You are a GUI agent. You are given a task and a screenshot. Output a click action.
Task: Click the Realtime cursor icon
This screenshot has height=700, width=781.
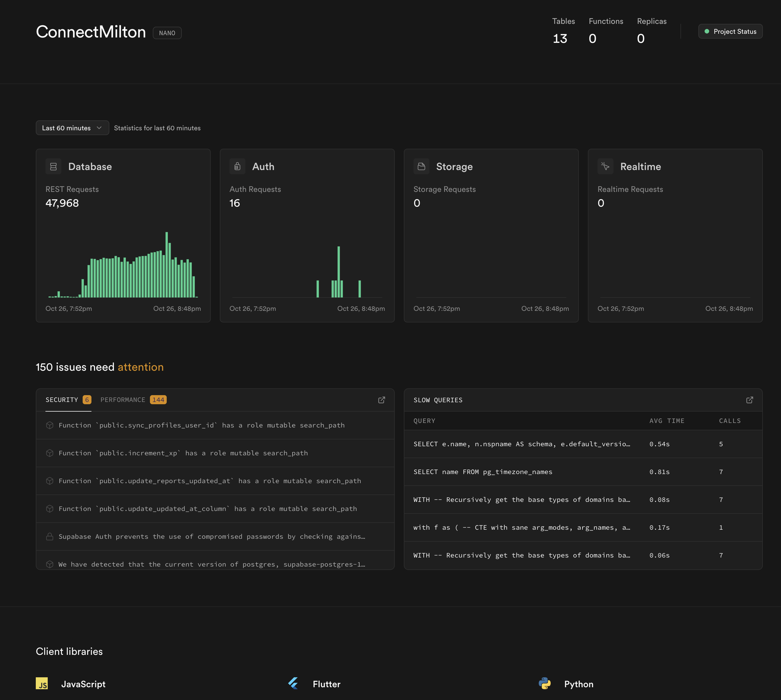tap(605, 167)
